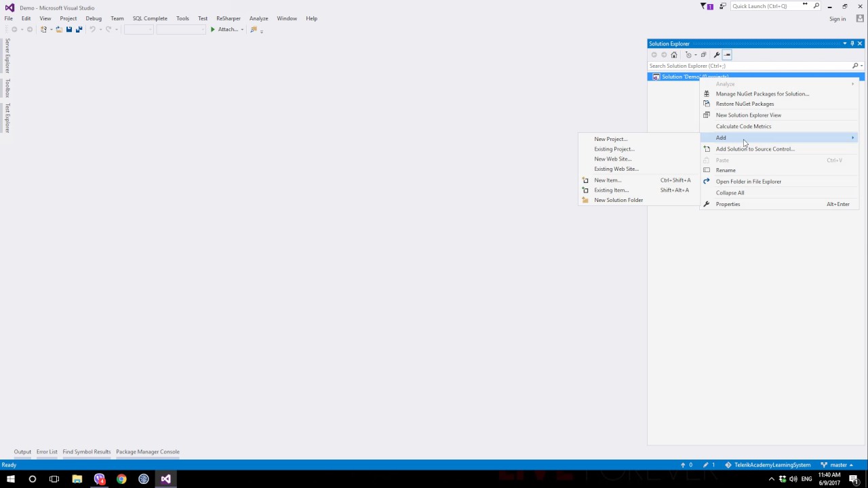Open the Solution Explorer window options dropdown
This screenshot has height=488, width=868.
point(845,43)
